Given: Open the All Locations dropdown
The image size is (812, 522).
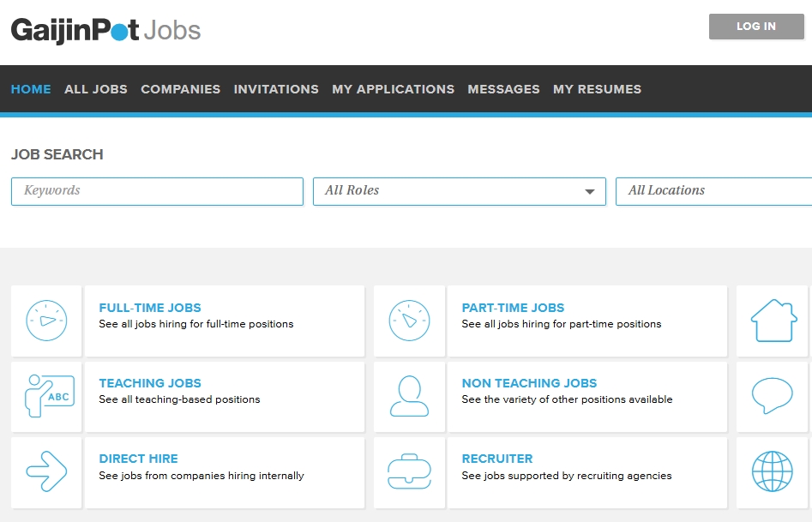Looking at the screenshot, I should (x=713, y=191).
